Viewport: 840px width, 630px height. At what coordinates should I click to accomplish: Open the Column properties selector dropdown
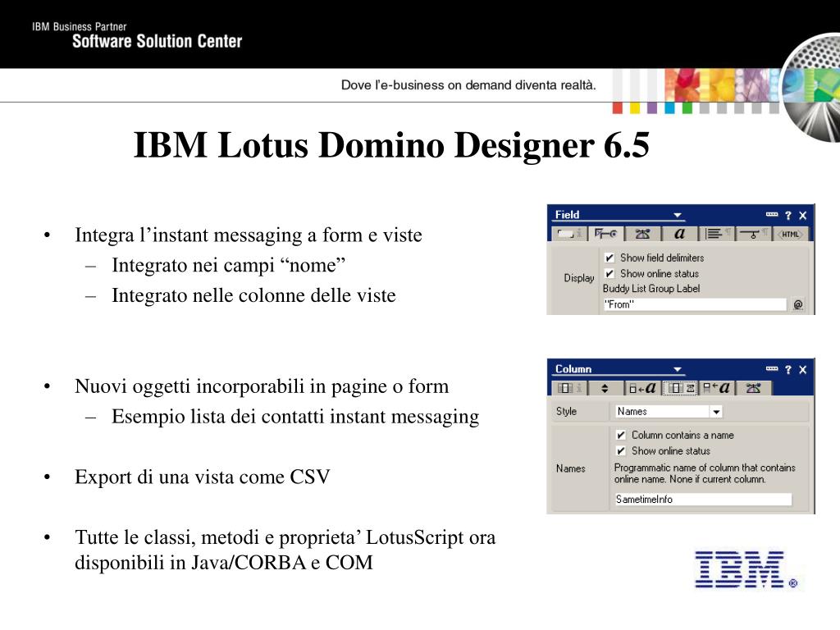[x=678, y=370]
